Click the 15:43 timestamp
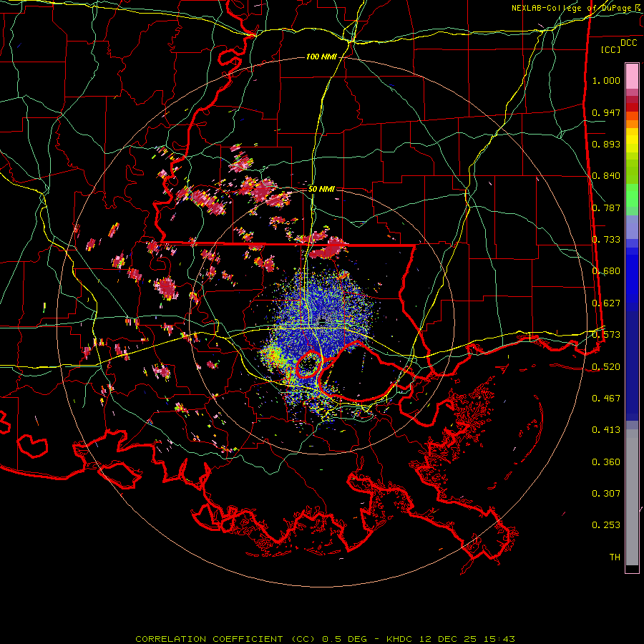Screen dimensions: 644x644 coord(499,639)
